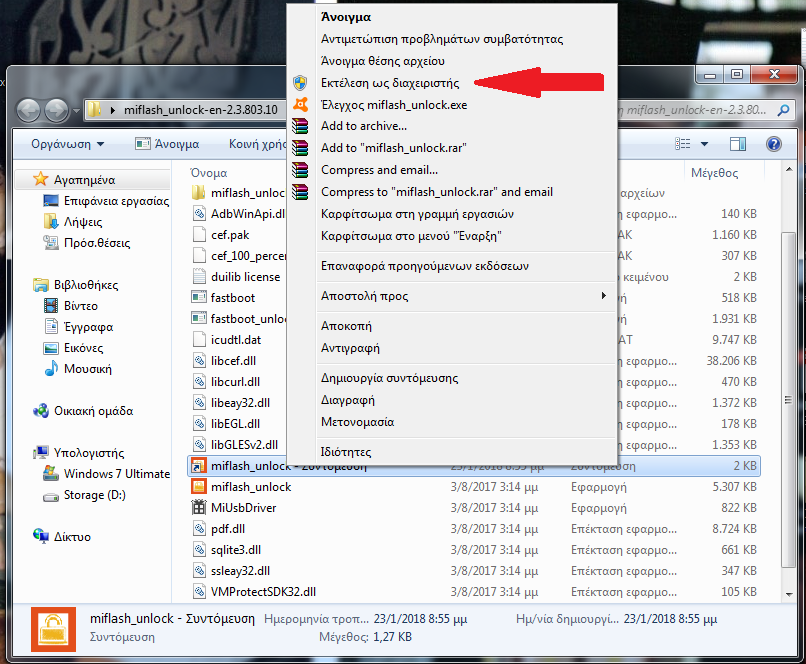The height and width of the screenshot is (664, 806).
Task: Click the Επιφάνεια εργασίας desktop icon
Action: [x=51, y=200]
